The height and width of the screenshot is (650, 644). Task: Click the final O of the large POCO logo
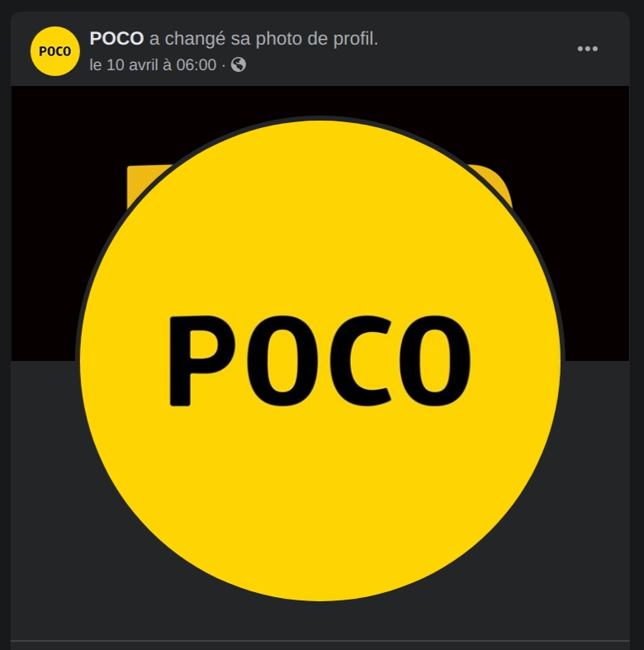435,361
